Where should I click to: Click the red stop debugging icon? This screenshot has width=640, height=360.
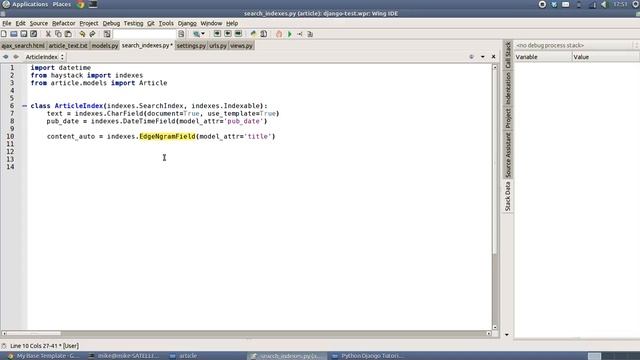279,34
